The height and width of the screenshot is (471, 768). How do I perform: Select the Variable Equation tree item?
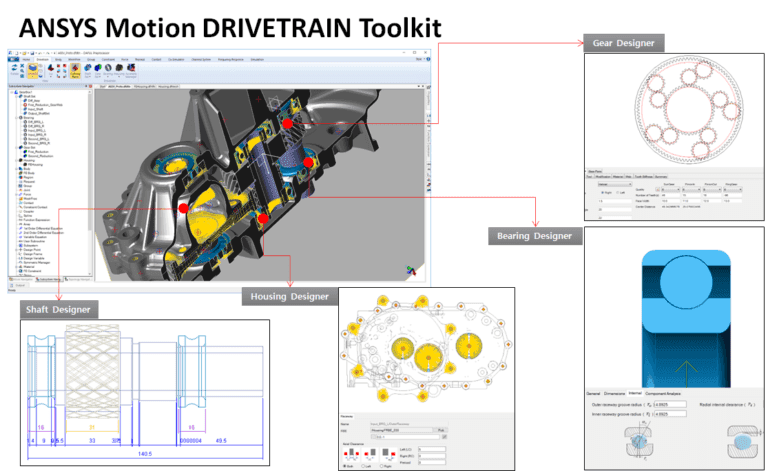tap(33, 237)
